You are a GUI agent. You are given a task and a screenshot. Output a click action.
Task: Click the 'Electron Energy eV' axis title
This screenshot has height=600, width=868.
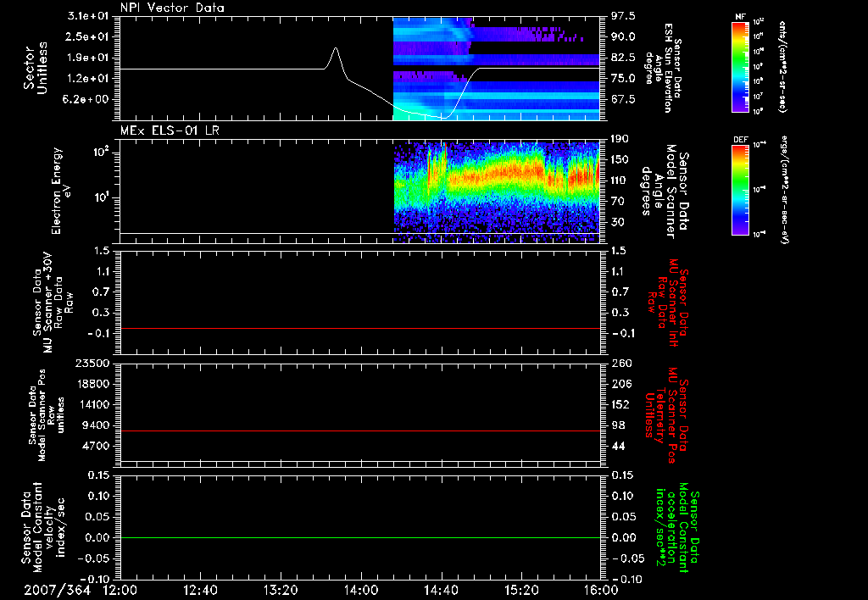coord(63,191)
